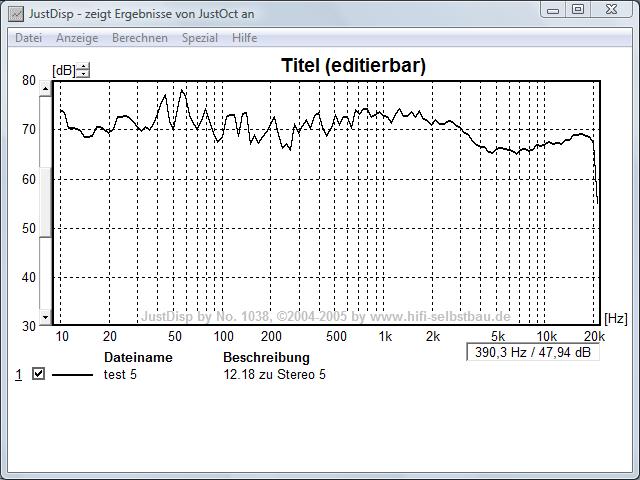Click the Beschreibung column header
The height and width of the screenshot is (480, 640).
pyautogui.click(x=266, y=357)
